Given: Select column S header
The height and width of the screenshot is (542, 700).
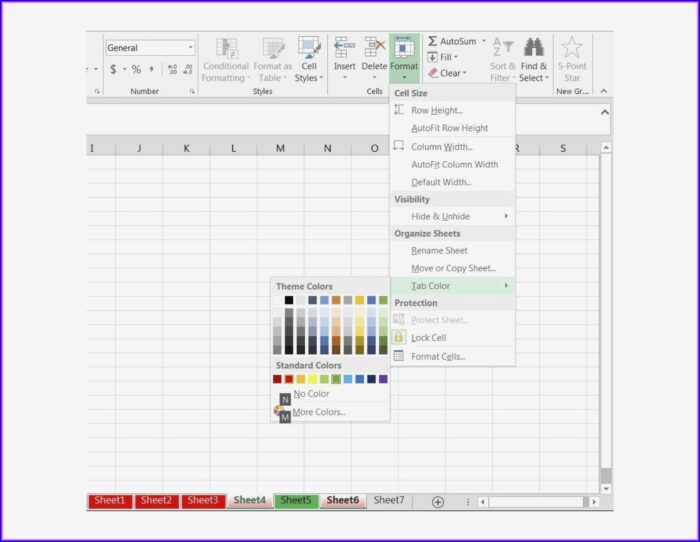Looking at the screenshot, I should click(563, 148).
